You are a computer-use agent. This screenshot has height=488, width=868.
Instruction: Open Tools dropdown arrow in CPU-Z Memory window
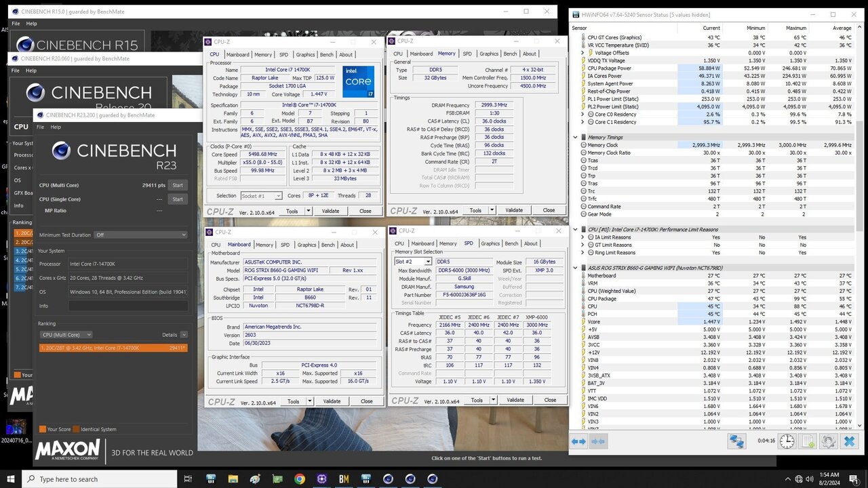tap(492, 210)
